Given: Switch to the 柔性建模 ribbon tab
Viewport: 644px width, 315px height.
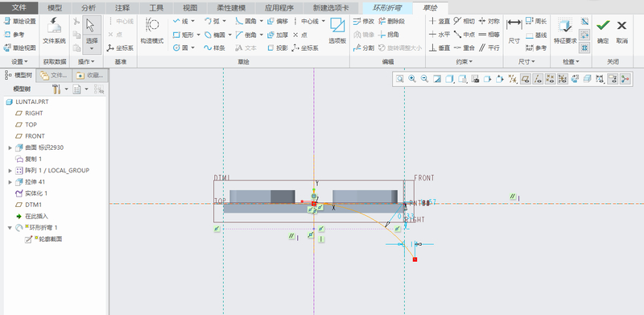Looking at the screenshot, I should point(231,8).
